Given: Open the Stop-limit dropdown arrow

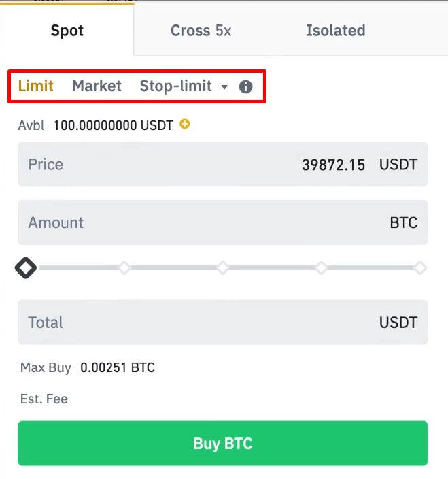Looking at the screenshot, I should tap(225, 87).
